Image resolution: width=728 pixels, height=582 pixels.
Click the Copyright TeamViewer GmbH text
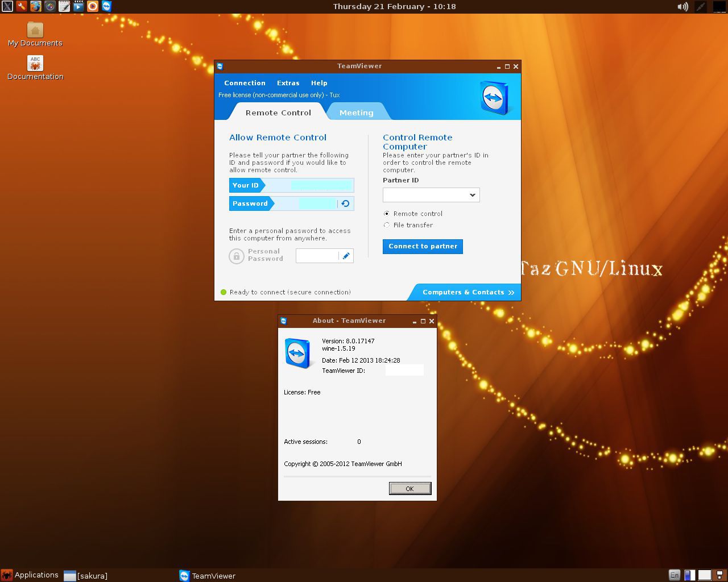tap(343, 464)
